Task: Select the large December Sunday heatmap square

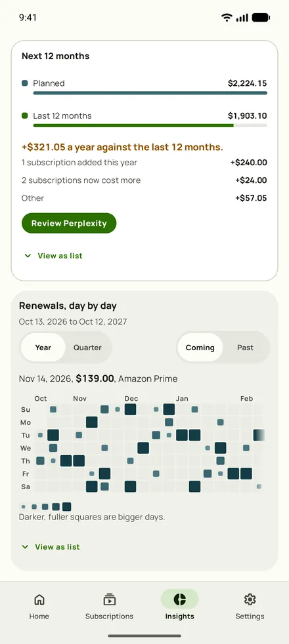Action: (130, 409)
